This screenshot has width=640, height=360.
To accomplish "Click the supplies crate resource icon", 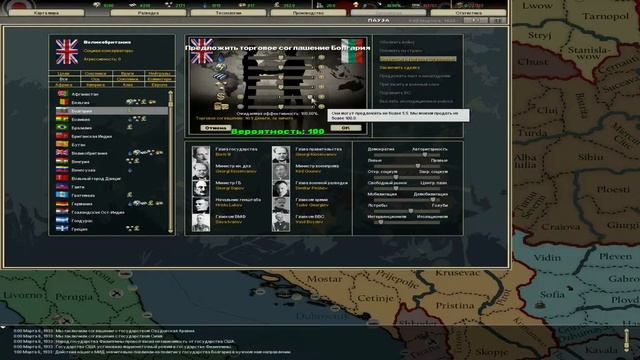I will 221,106.
